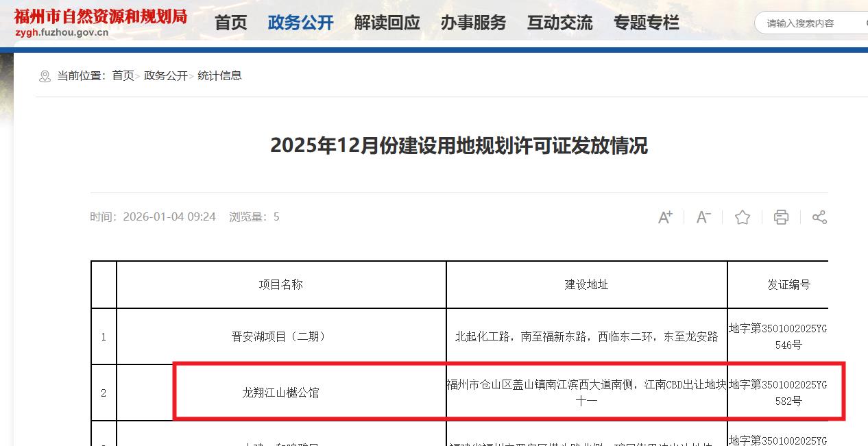Click the 首页 breadcrumb link
Image resolution: width=868 pixels, height=446 pixels.
123,75
